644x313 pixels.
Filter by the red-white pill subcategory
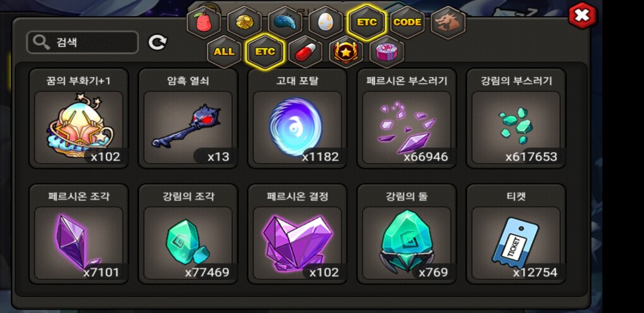(305, 52)
